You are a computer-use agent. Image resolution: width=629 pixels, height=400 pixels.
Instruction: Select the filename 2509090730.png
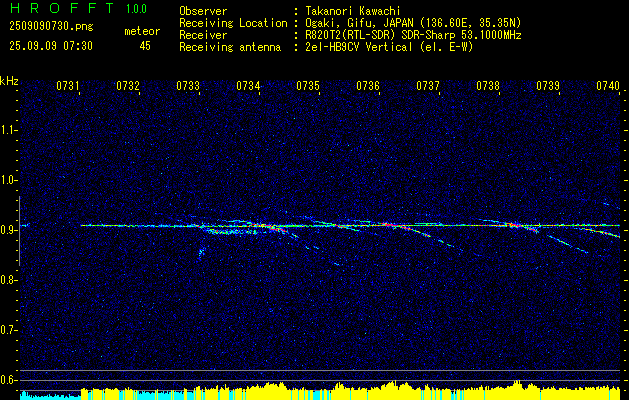click(x=51, y=27)
